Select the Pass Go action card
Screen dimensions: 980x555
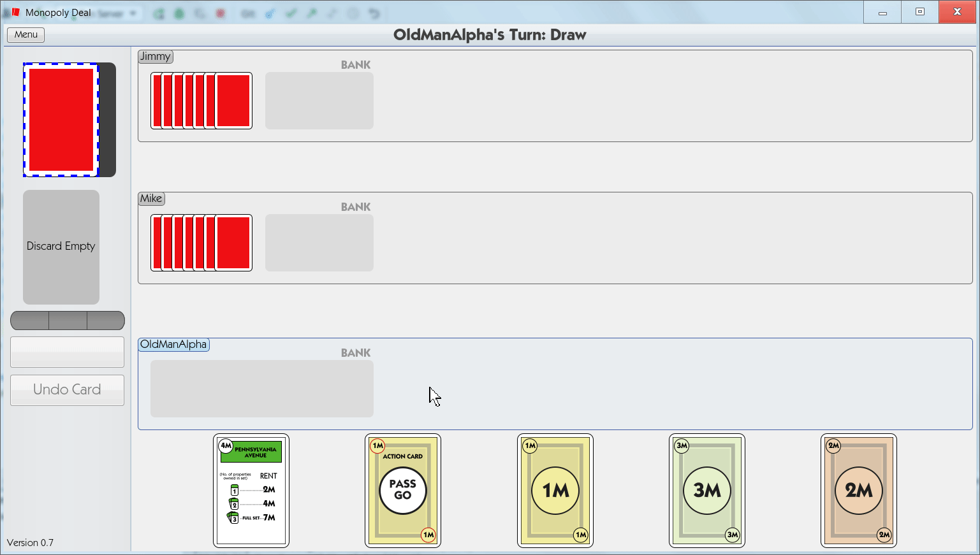click(x=403, y=491)
